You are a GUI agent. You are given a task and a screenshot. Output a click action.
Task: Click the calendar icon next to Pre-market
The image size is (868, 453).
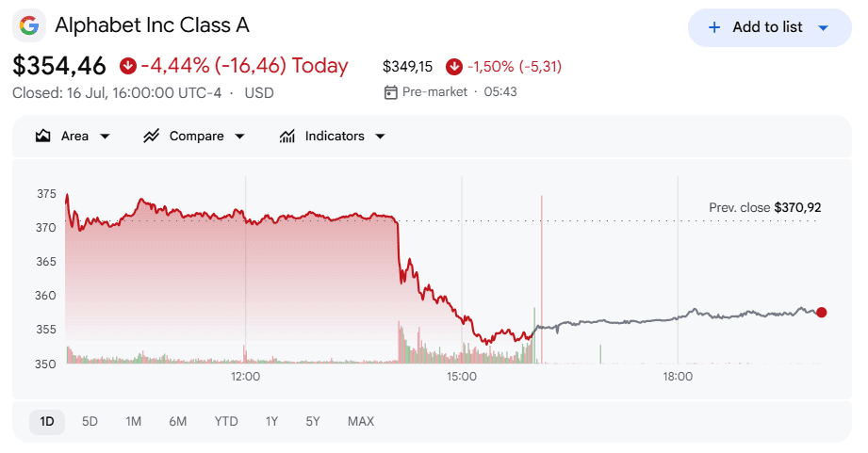click(x=390, y=92)
